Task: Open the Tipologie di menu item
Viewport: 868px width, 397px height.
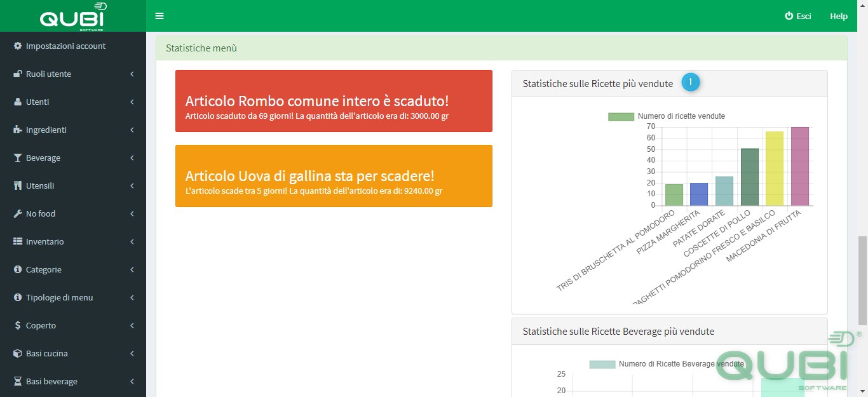Action: click(73, 298)
